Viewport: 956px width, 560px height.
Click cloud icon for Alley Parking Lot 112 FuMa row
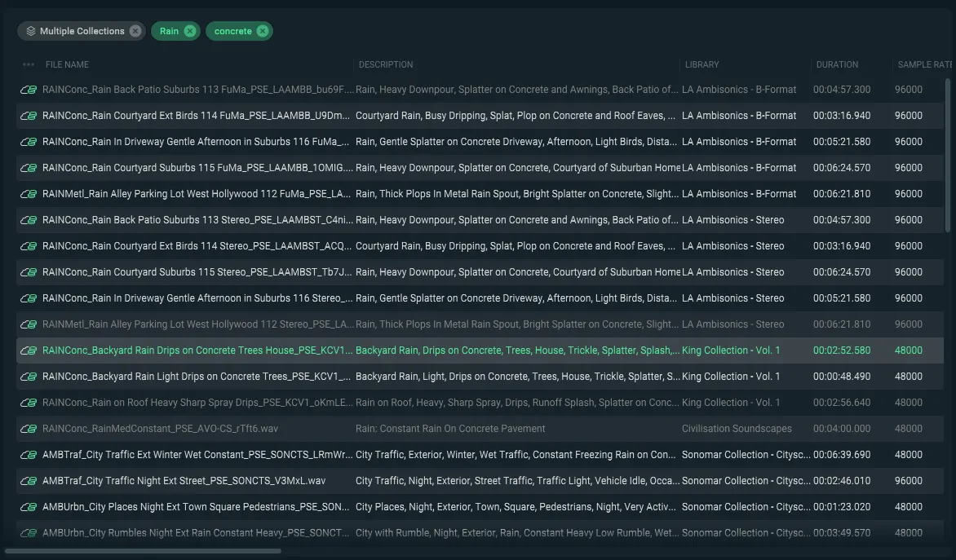(28, 194)
